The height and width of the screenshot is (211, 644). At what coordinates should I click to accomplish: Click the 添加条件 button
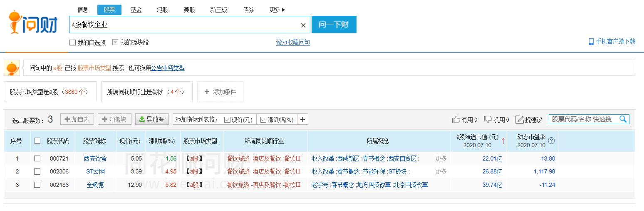tap(220, 92)
